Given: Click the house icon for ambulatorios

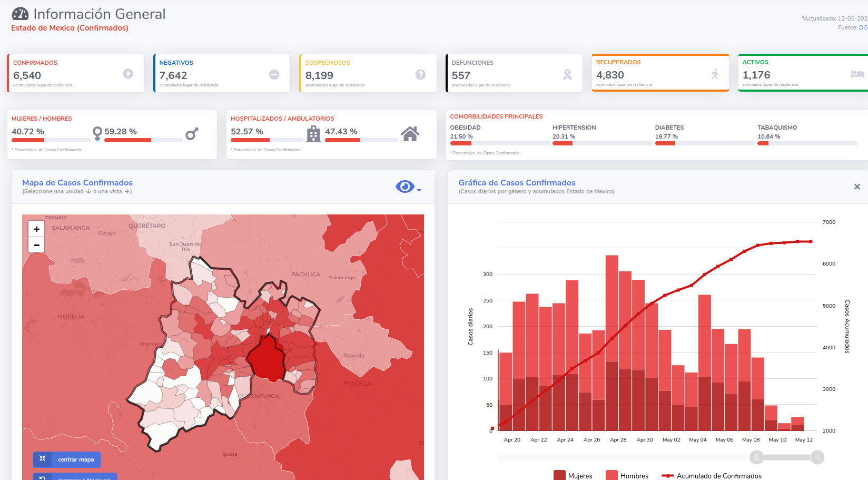Looking at the screenshot, I should pyautogui.click(x=410, y=134).
